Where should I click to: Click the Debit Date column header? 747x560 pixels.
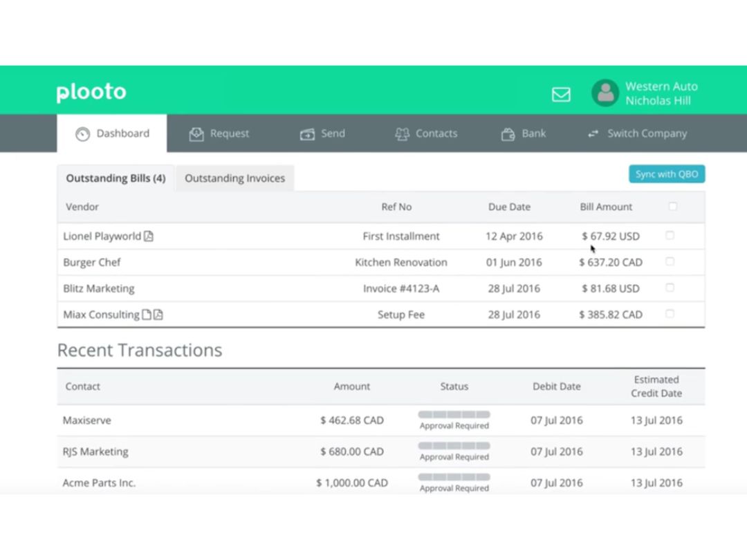click(556, 386)
